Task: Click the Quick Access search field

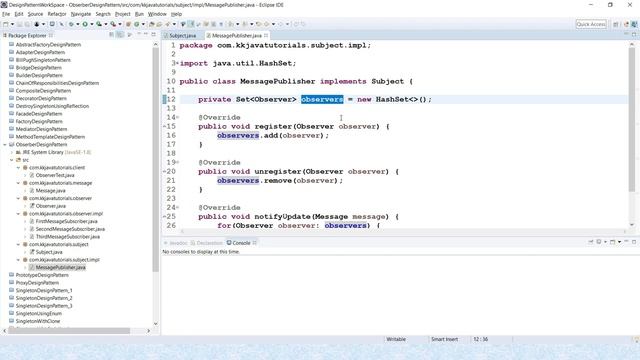Action: pos(591,24)
